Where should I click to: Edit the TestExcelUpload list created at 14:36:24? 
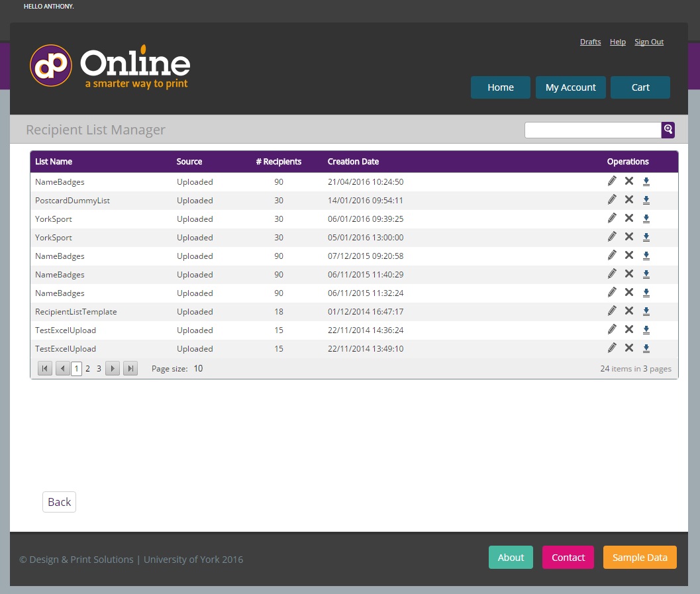click(x=612, y=329)
